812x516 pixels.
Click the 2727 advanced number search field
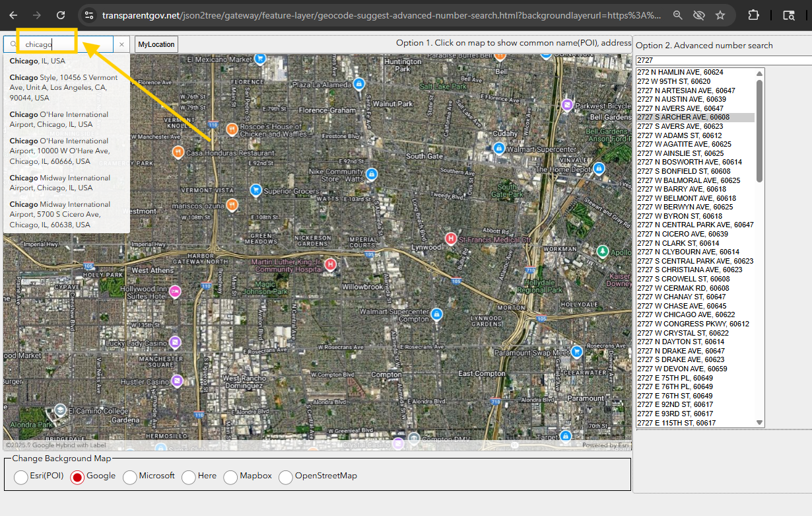pos(724,60)
